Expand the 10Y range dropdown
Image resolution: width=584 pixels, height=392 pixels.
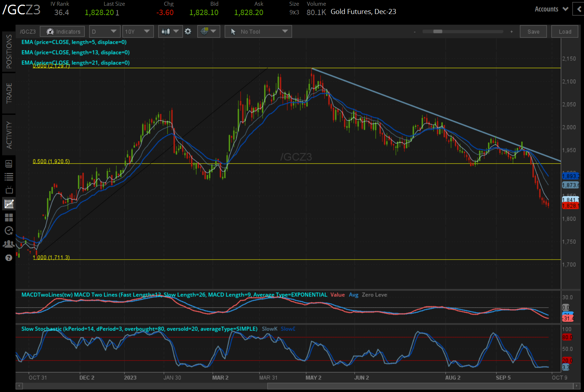pos(138,32)
